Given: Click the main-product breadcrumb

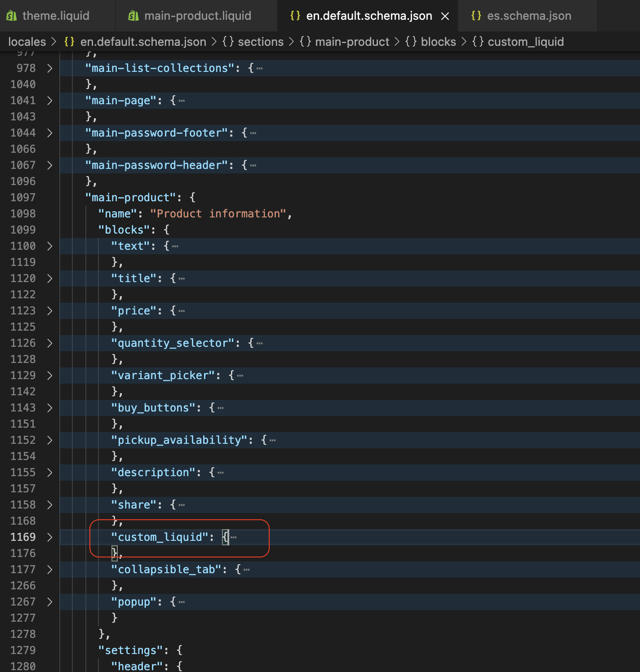Looking at the screenshot, I should pos(352,42).
